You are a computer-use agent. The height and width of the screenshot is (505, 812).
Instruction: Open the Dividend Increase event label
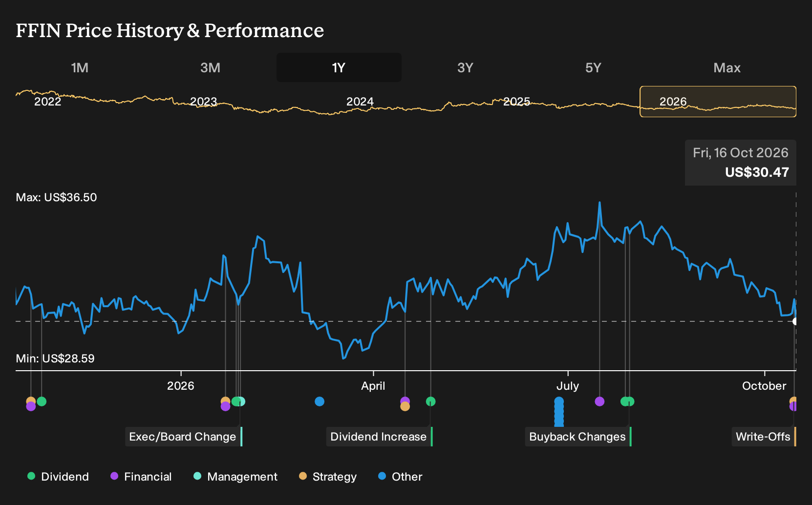(380, 437)
